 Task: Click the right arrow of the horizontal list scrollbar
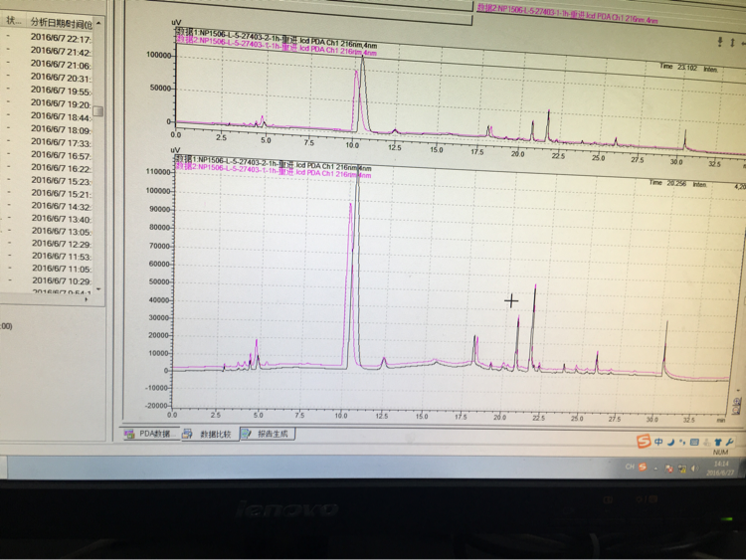tap(87, 299)
